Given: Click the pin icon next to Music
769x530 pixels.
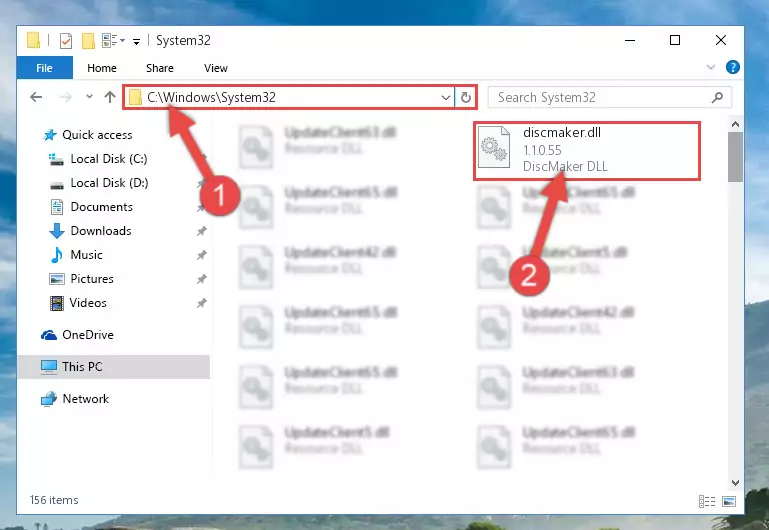Looking at the screenshot, I should coord(202,255).
